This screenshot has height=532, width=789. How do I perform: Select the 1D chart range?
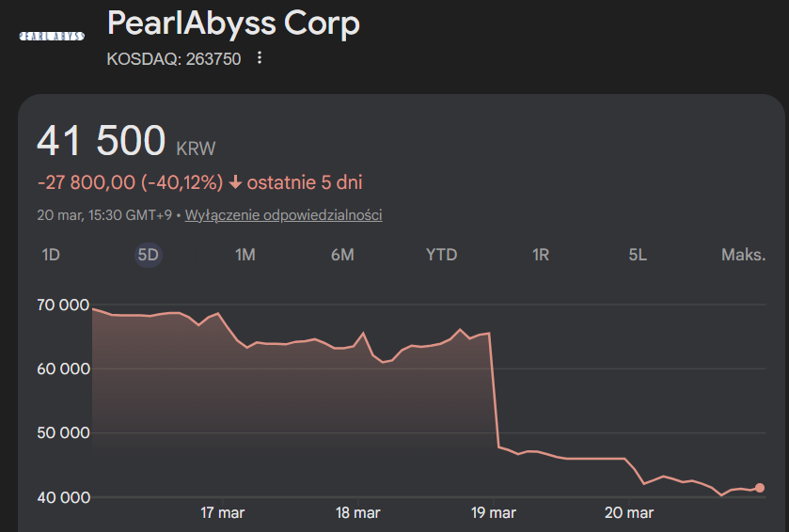click(x=51, y=255)
